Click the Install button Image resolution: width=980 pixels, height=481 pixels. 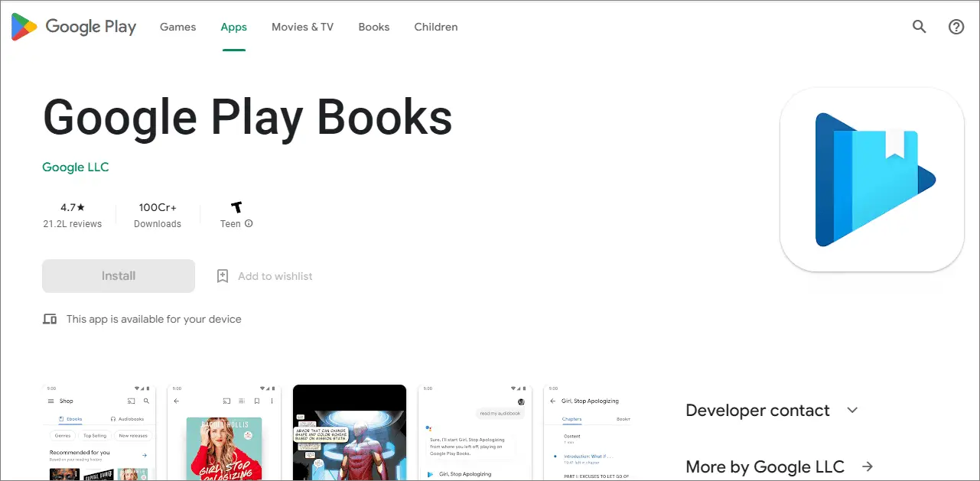point(118,275)
